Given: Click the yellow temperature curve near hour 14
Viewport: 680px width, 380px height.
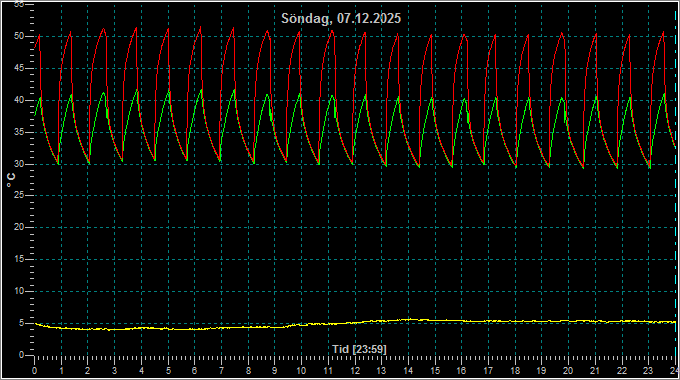Looking at the screenshot, I should click(x=408, y=320).
